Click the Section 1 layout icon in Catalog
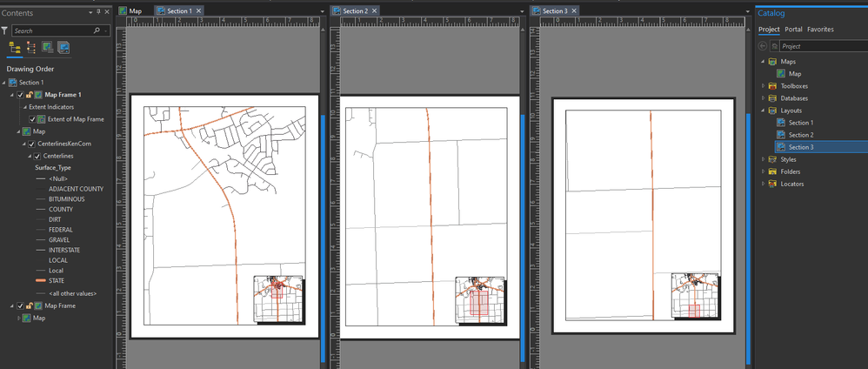The width and height of the screenshot is (868, 369). pos(781,123)
